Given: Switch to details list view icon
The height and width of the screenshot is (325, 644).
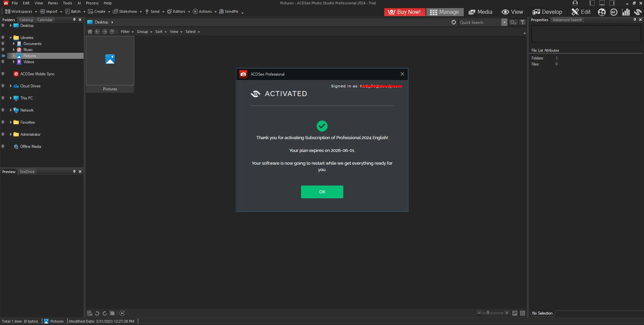Looking at the screenshot, I should pos(523,313).
